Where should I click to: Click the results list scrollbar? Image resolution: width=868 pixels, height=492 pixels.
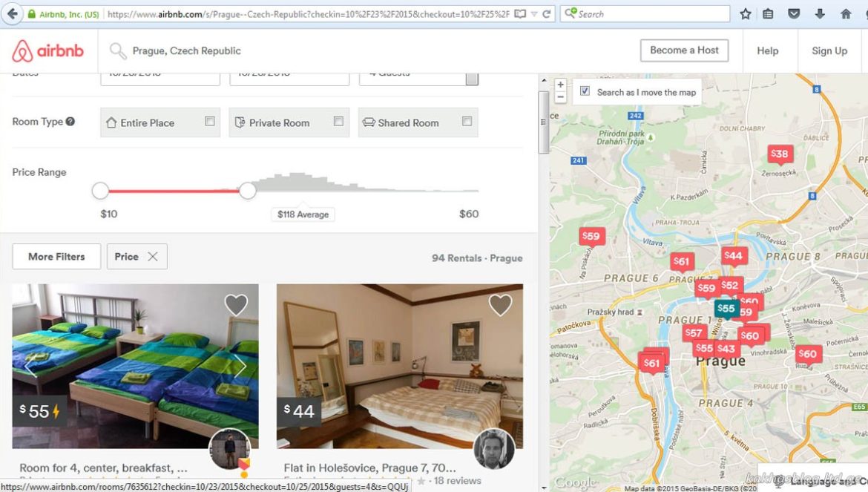click(x=543, y=122)
